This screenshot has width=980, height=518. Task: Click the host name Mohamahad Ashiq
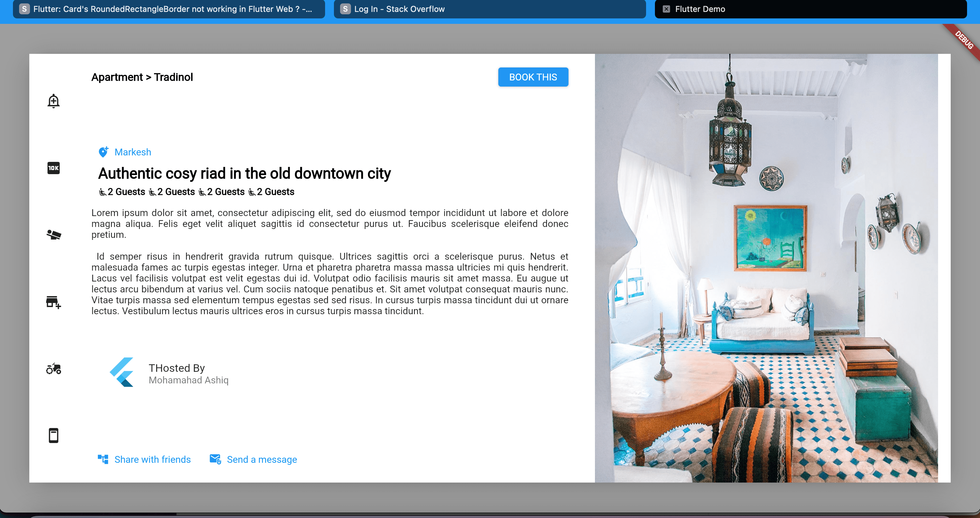click(188, 380)
